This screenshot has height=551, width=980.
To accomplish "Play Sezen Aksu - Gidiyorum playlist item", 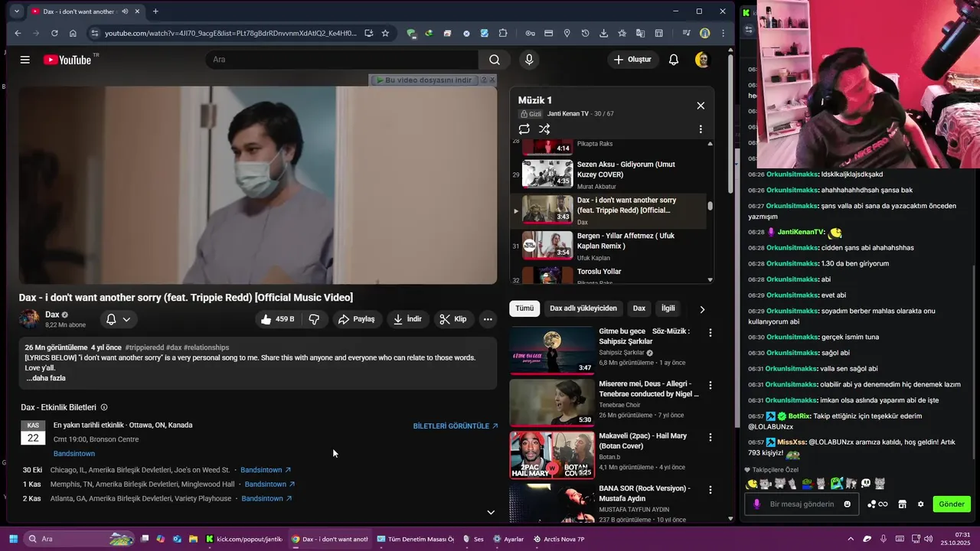I will coord(609,174).
